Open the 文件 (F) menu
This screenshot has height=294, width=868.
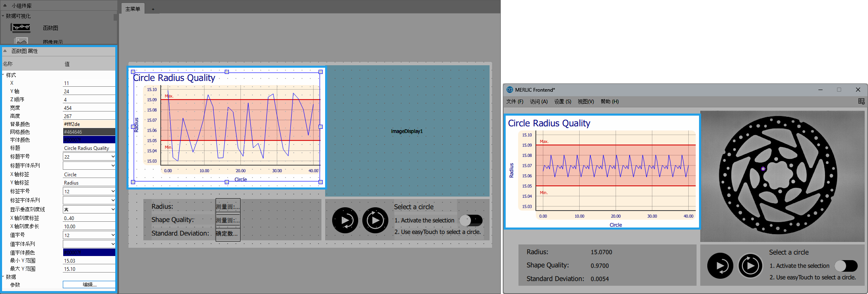pyautogui.click(x=514, y=102)
